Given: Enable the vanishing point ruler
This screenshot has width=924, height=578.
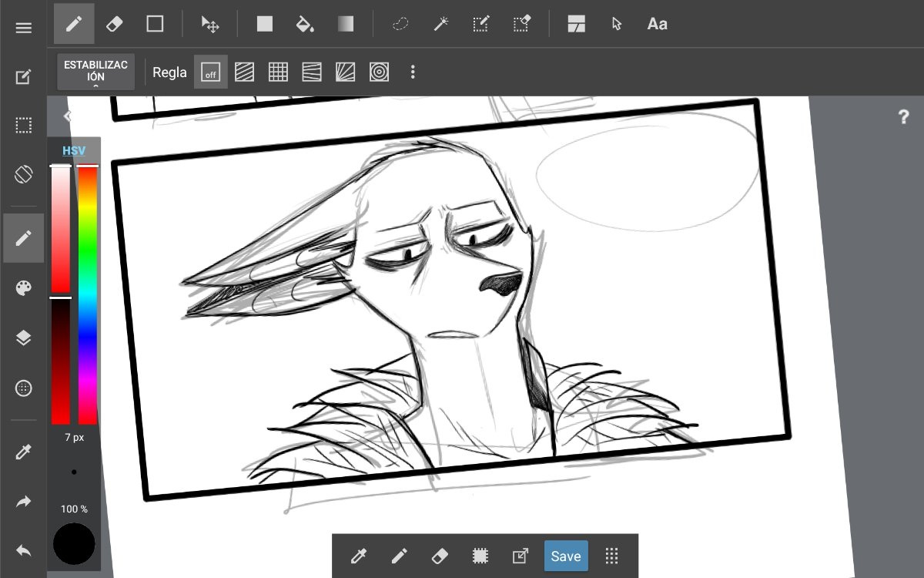Looking at the screenshot, I should click(x=312, y=72).
